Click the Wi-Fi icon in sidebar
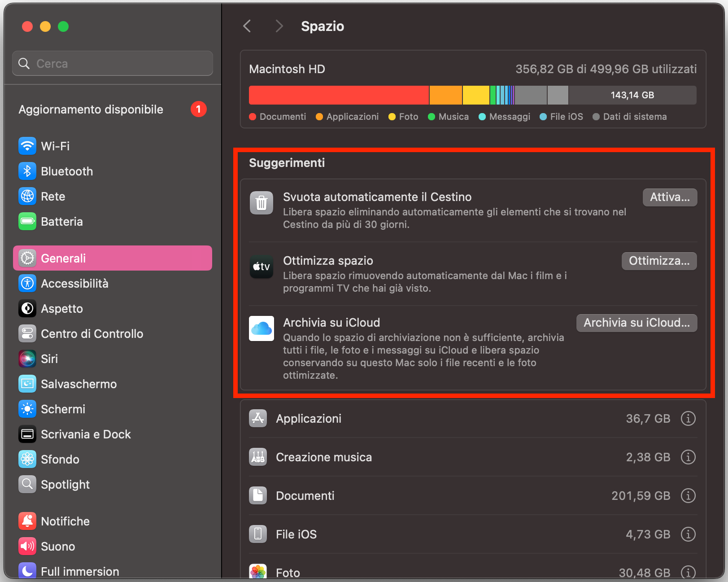728x582 pixels. [x=27, y=146]
